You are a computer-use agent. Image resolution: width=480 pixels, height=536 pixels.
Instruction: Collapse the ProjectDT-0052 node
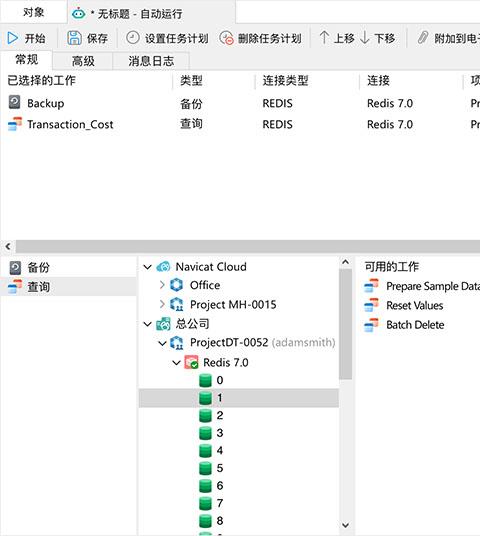pyautogui.click(x=162, y=343)
